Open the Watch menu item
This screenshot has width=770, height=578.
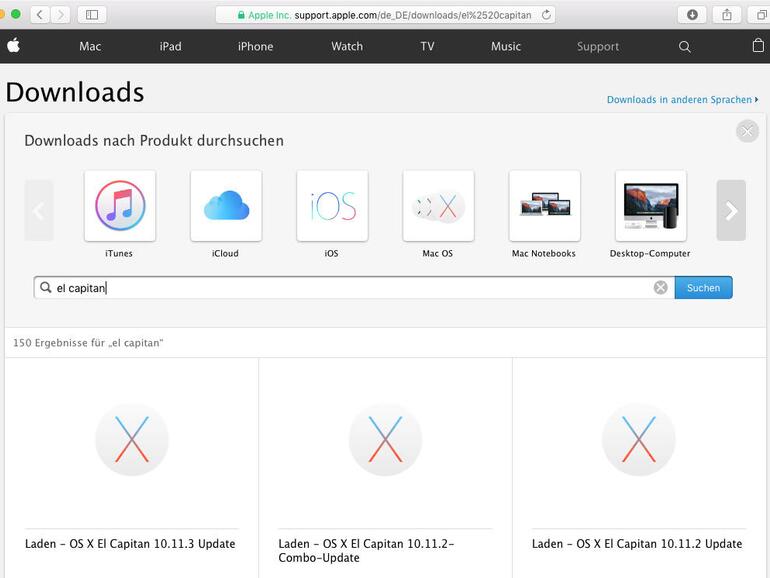(347, 46)
